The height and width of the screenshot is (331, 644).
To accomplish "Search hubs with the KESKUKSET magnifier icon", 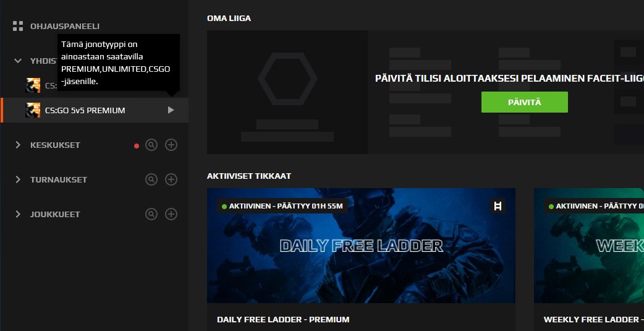I will point(151,145).
